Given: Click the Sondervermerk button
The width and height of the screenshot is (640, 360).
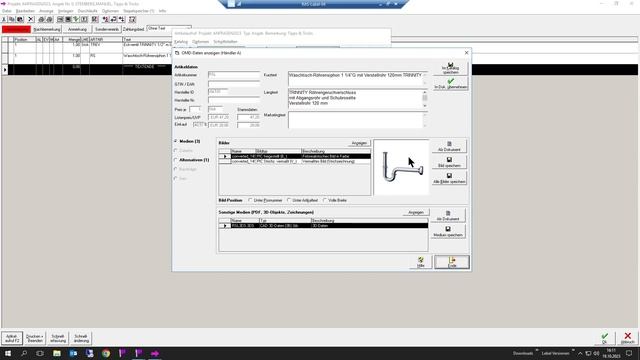Looking at the screenshot, I should point(107,29).
